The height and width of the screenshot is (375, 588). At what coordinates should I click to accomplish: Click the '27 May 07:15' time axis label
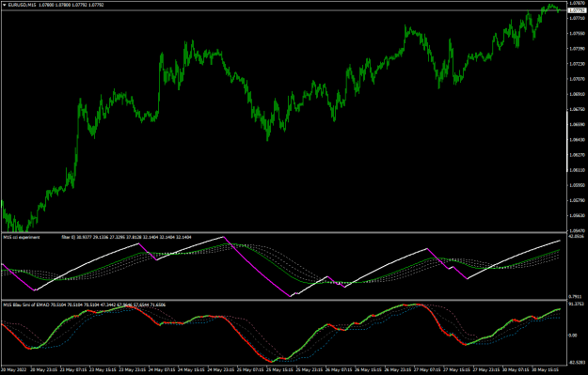428,370
